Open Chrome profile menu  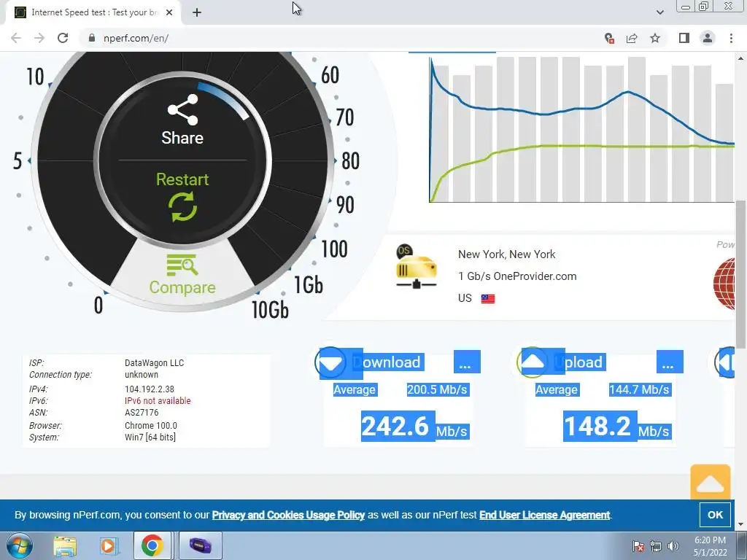[x=708, y=38]
